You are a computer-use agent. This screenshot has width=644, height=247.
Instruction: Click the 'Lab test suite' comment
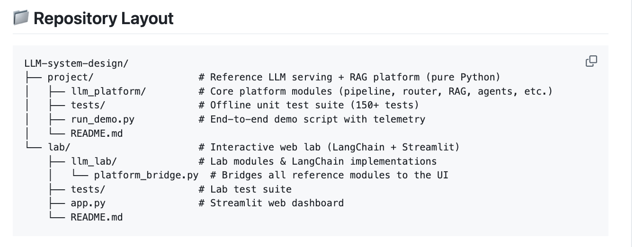click(251, 189)
